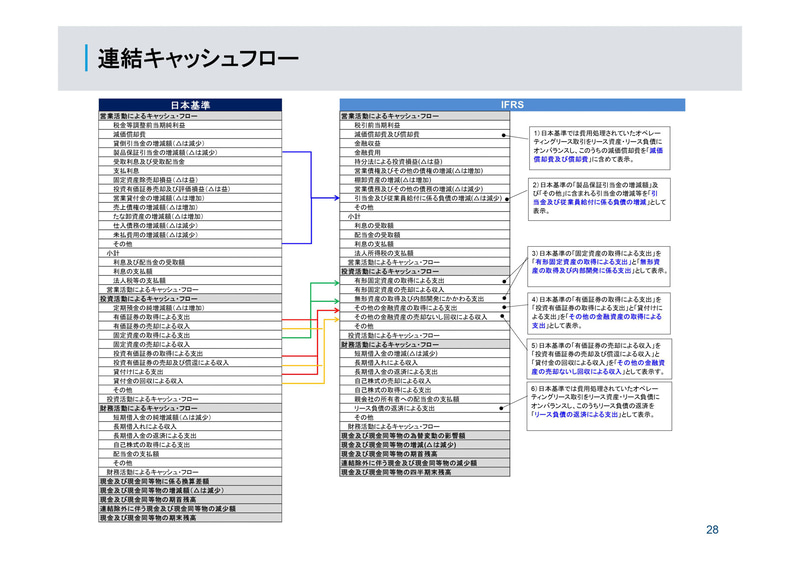Select 日本基準 row 固定資産の売却による収入
Screen dimensions: 800x566
[190, 344]
